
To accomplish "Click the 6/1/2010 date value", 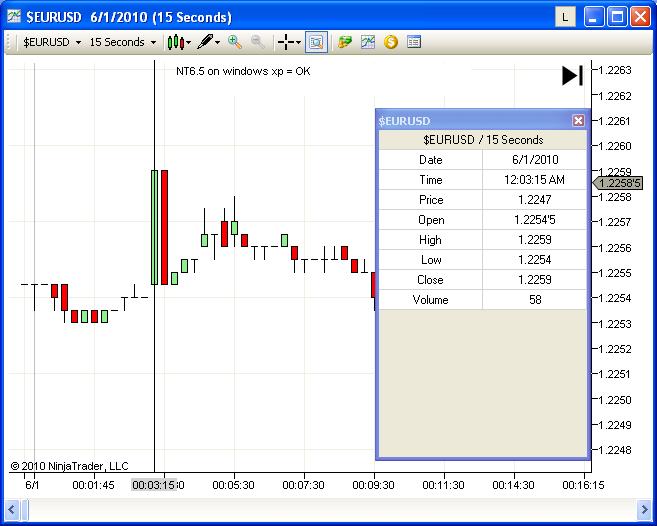I will point(535,160).
